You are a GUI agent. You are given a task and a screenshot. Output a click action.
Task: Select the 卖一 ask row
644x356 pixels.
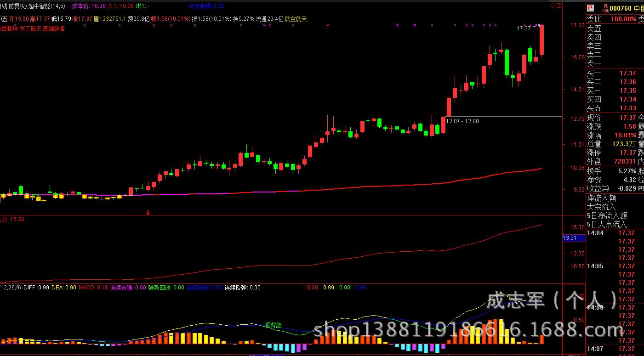pos(615,64)
